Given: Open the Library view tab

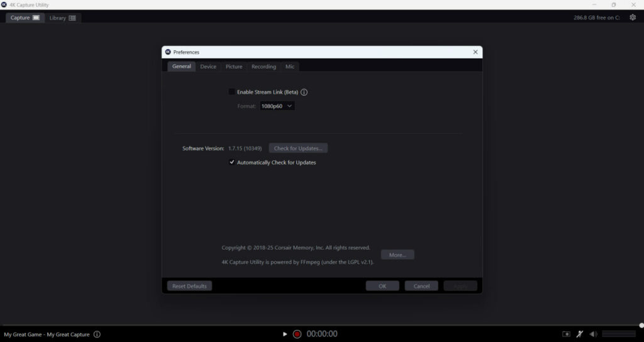Looking at the screenshot, I should click(x=63, y=18).
